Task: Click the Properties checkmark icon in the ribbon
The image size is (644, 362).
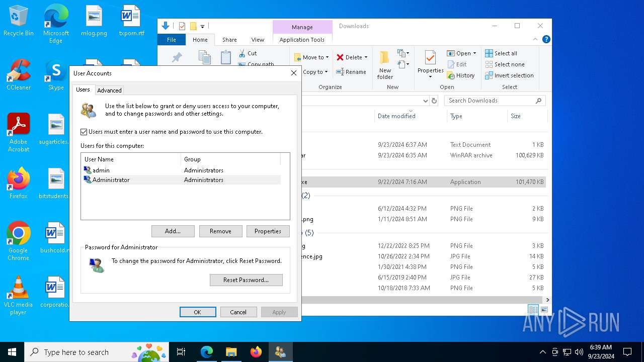Action: click(x=430, y=57)
